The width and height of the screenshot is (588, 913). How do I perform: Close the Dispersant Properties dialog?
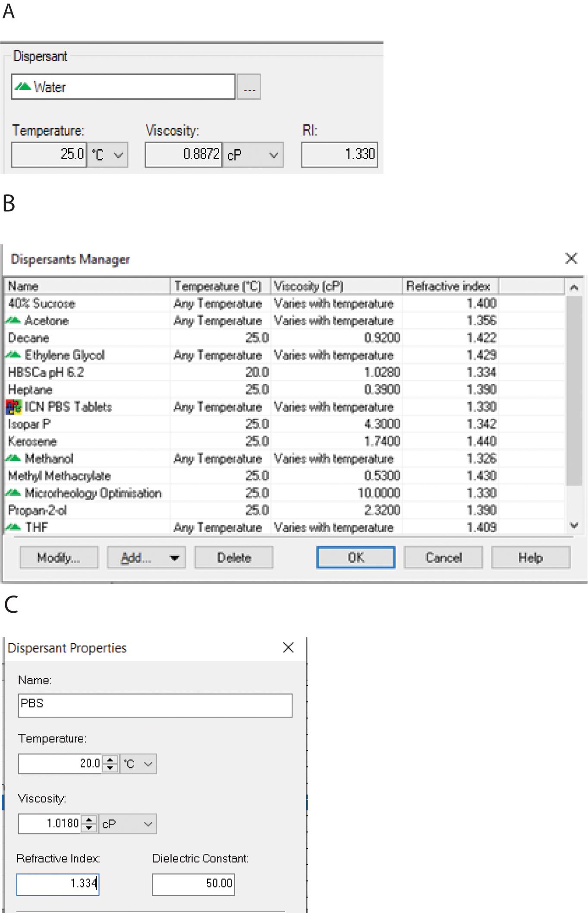(288, 647)
